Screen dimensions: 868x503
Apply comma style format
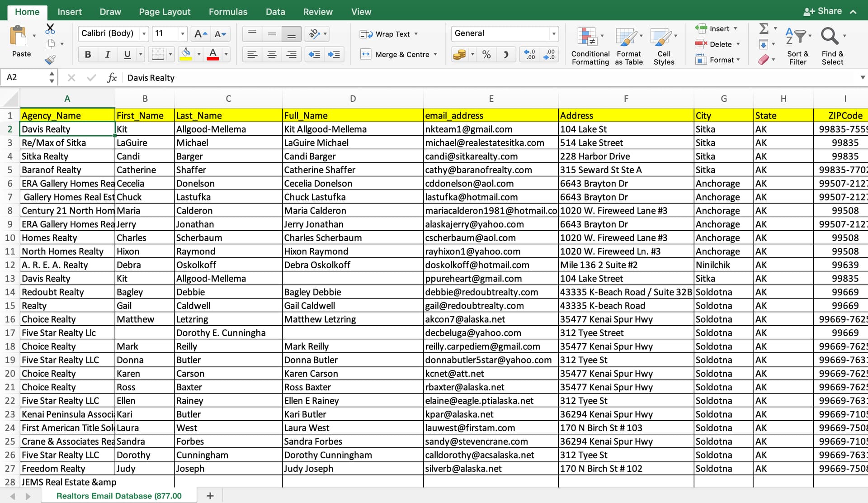(506, 55)
